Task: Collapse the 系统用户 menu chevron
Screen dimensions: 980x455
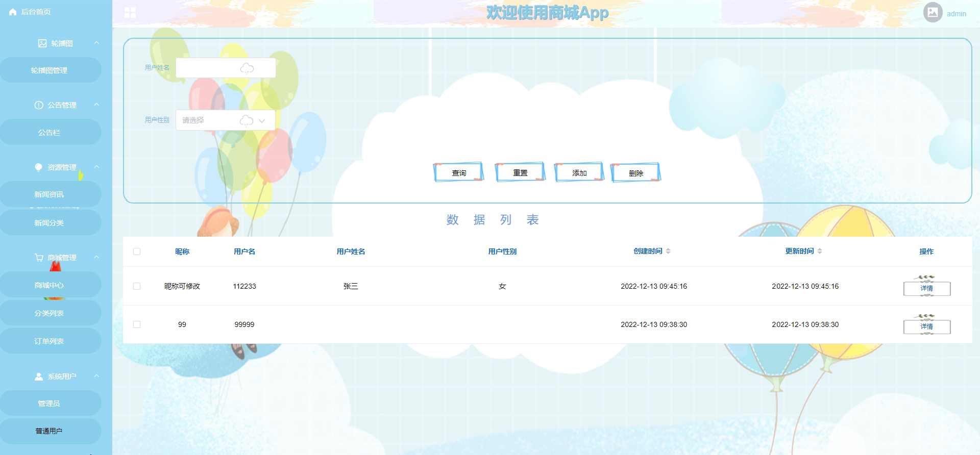Action: pos(96,376)
